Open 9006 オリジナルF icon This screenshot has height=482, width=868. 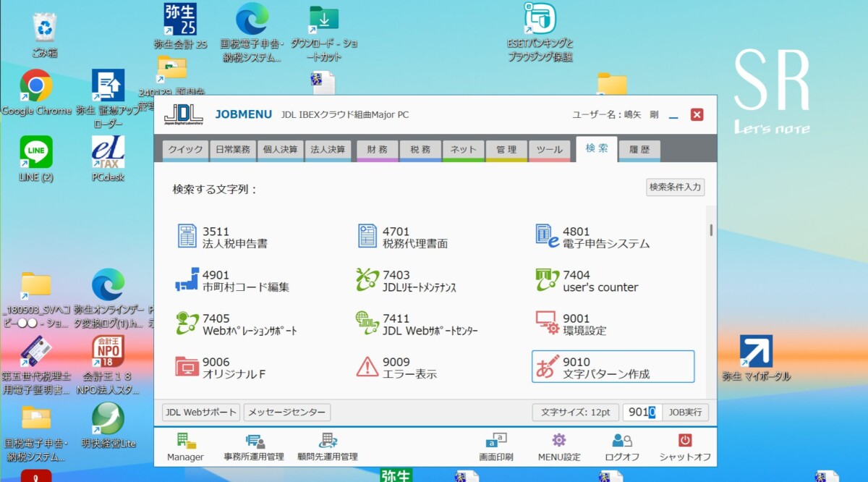187,367
